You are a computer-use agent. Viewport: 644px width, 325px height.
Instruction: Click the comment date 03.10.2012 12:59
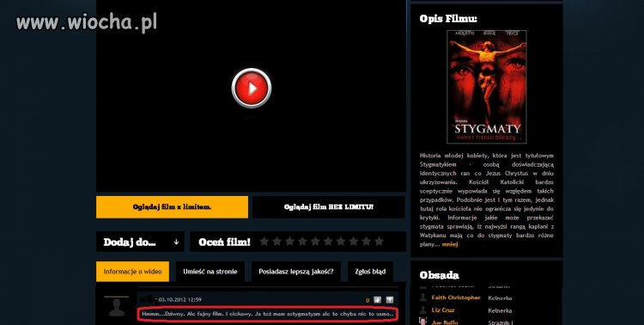[180, 300]
